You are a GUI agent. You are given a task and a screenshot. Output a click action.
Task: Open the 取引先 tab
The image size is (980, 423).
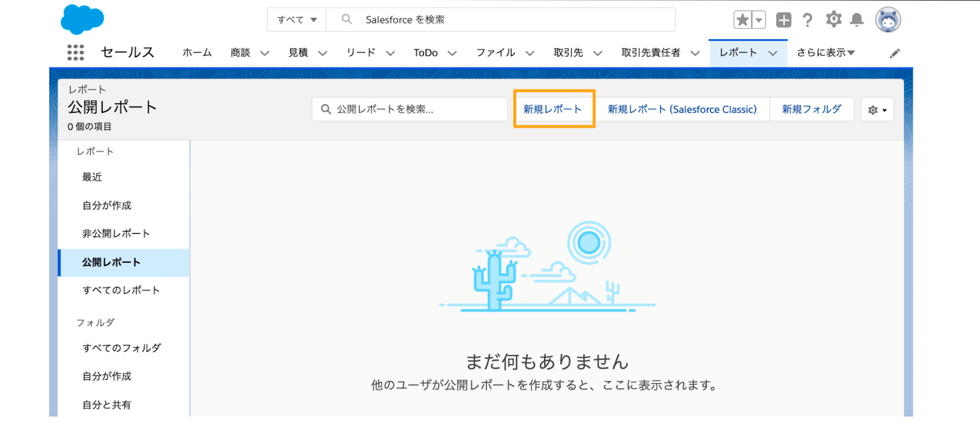[568, 53]
